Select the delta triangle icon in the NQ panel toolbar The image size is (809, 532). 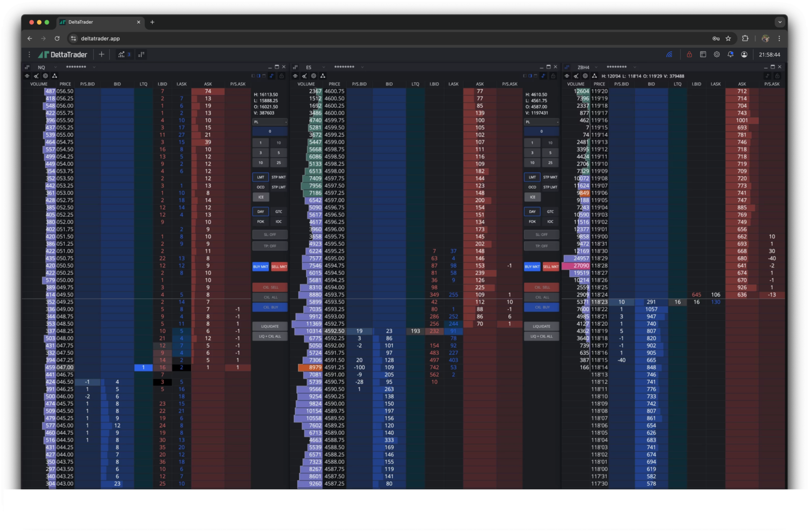(x=55, y=76)
